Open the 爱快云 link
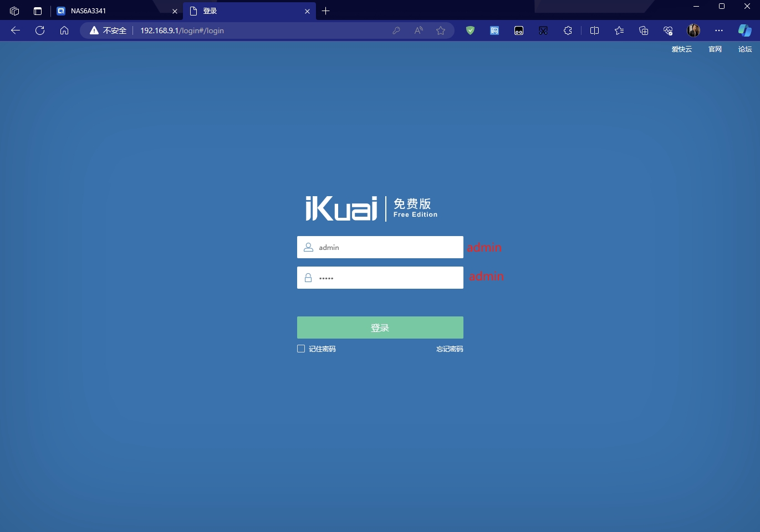The image size is (760, 532). [681, 49]
